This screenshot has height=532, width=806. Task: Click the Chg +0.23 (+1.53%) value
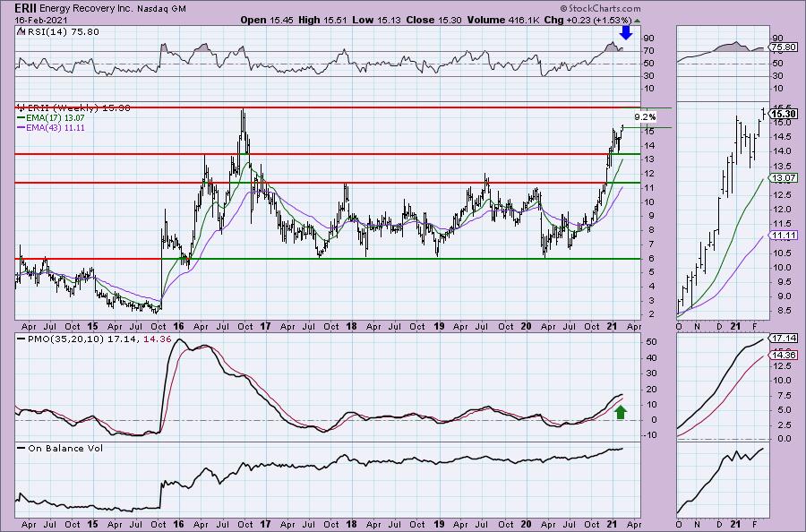pyautogui.click(x=587, y=20)
